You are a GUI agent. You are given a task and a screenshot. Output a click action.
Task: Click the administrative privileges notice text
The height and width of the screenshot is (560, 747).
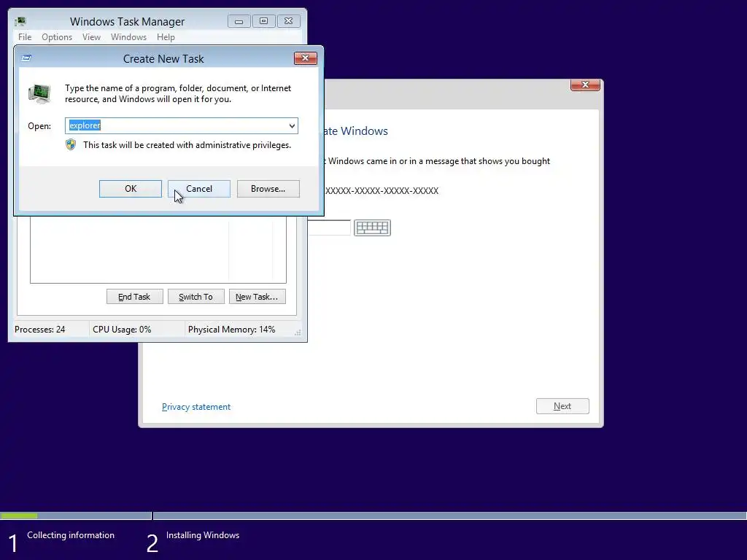(x=187, y=145)
